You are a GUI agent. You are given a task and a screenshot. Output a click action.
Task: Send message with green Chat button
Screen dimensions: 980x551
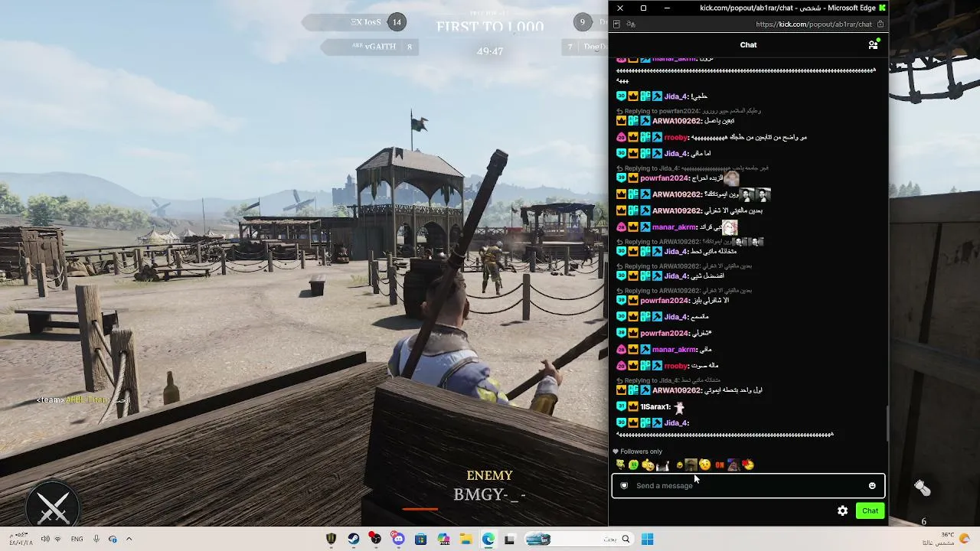[x=870, y=510]
